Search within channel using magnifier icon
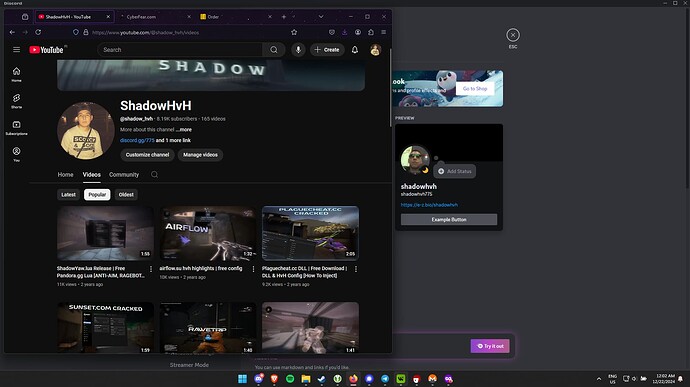Screen dimensions: 690x387 point(154,174)
